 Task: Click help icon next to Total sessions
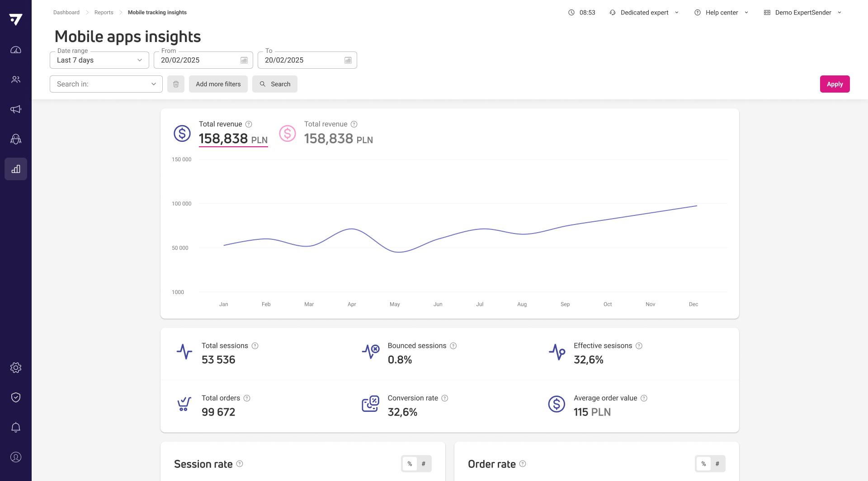point(255,346)
